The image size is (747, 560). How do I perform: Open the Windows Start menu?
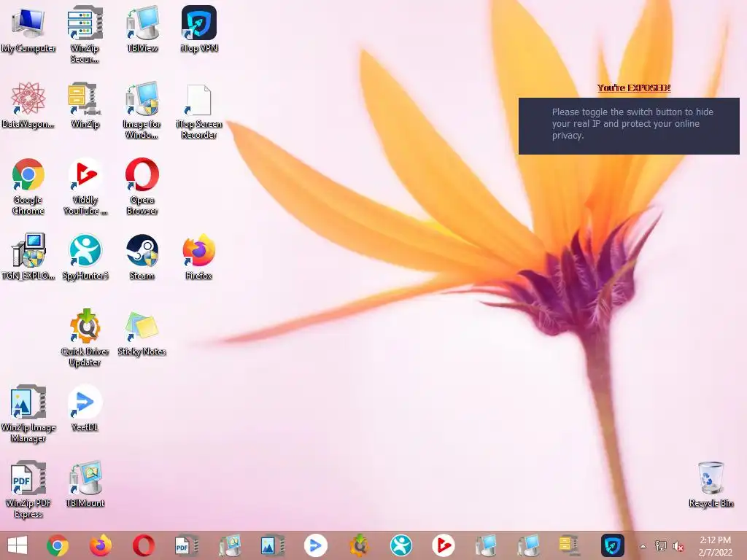click(18, 545)
